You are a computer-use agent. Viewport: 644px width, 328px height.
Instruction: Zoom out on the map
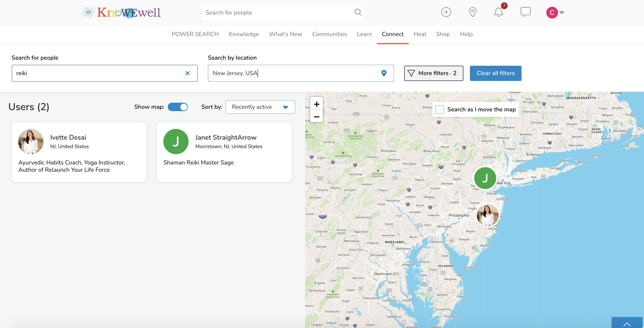(x=316, y=117)
